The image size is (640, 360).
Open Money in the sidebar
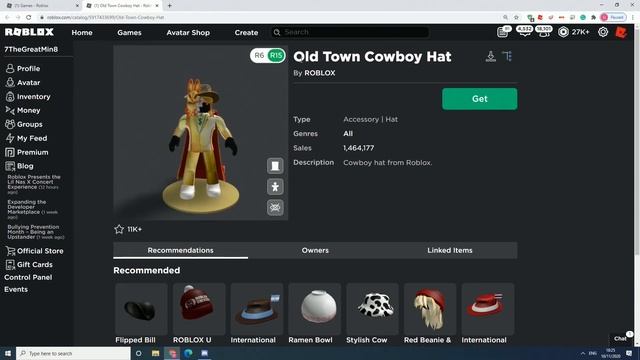point(23,110)
